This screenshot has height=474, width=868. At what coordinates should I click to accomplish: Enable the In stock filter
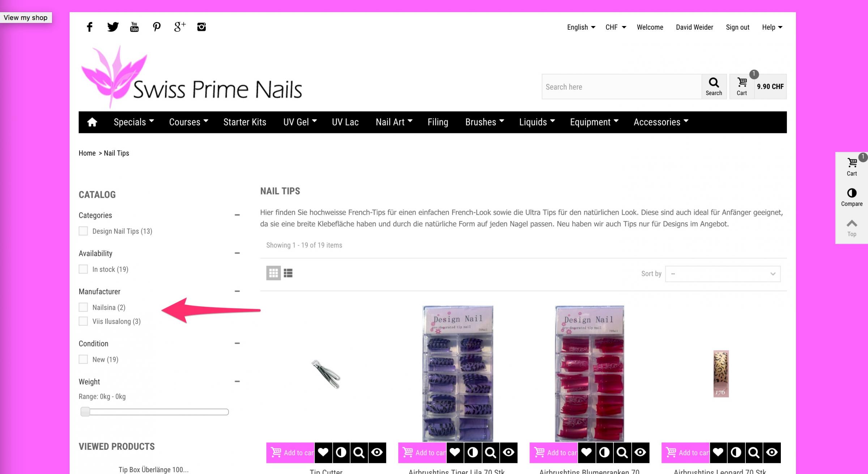pos(83,269)
